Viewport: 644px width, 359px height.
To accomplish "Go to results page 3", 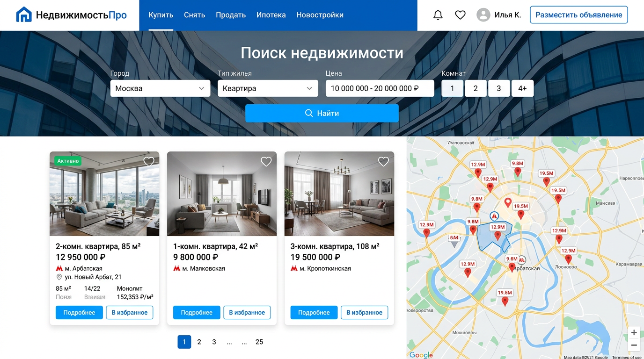I will 214,342.
